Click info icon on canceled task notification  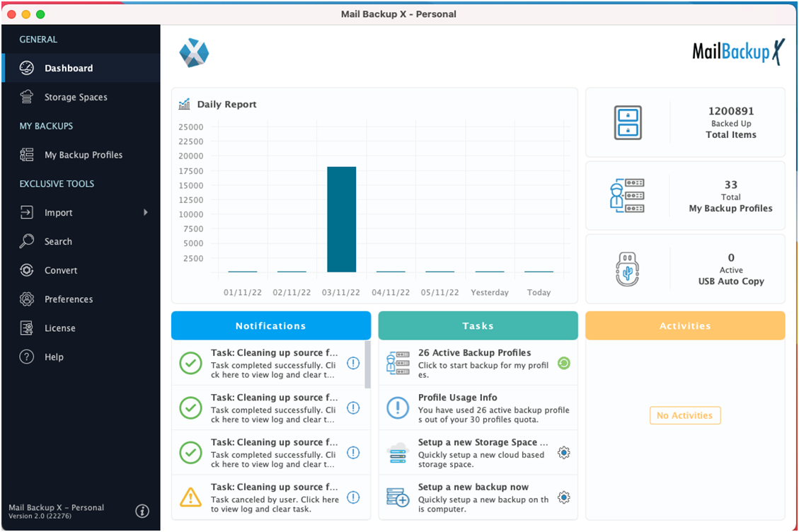click(x=353, y=497)
